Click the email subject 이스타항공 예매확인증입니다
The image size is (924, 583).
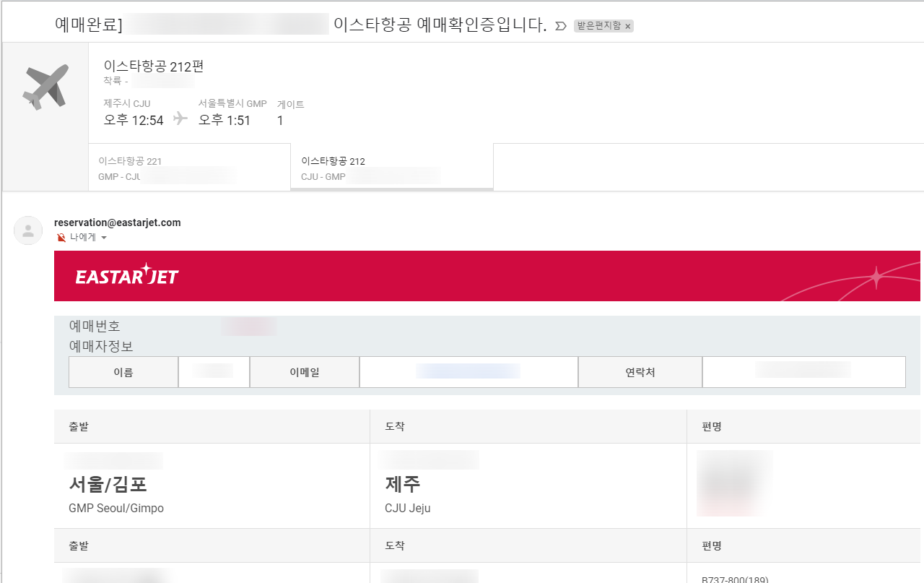(x=440, y=25)
